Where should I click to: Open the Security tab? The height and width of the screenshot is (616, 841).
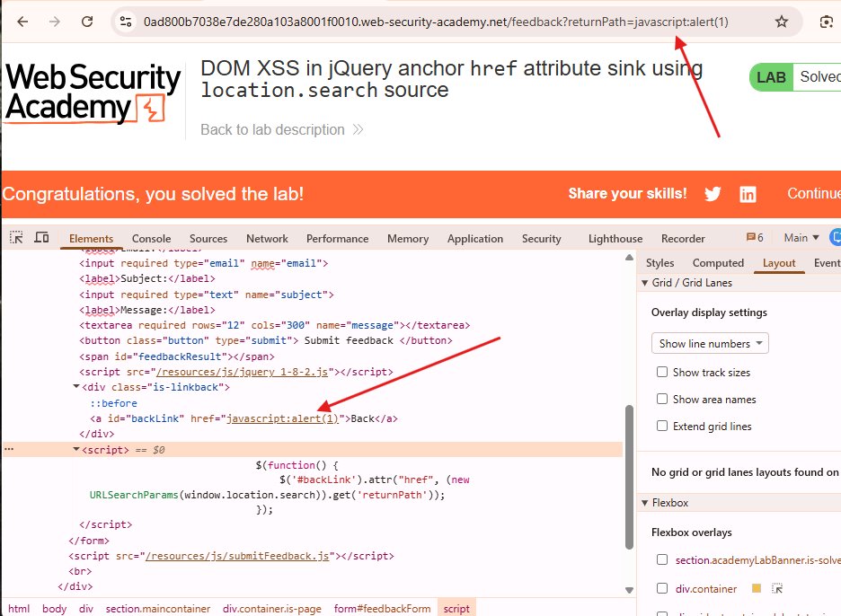(541, 239)
